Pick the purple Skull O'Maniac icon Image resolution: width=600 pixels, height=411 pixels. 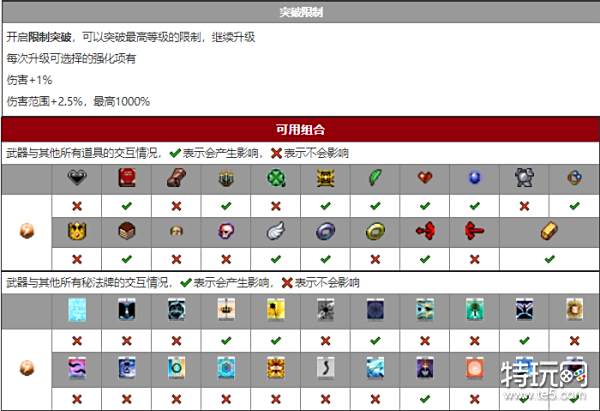tap(225, 231)
